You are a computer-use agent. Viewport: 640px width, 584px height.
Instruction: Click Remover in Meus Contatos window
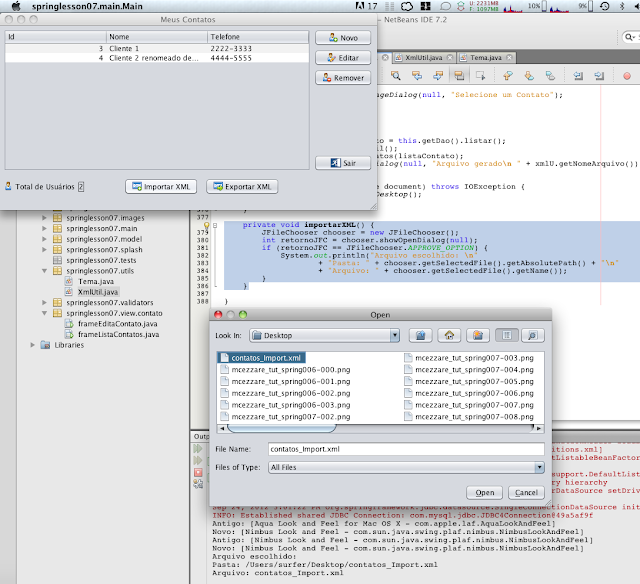(343, 78)
